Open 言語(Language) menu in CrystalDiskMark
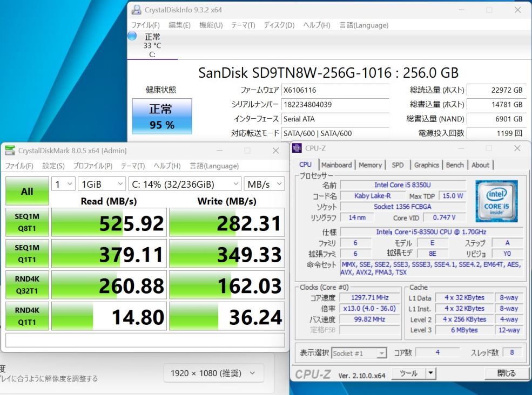This screenshot has height=395, width=532. click(x=214, y=166)
